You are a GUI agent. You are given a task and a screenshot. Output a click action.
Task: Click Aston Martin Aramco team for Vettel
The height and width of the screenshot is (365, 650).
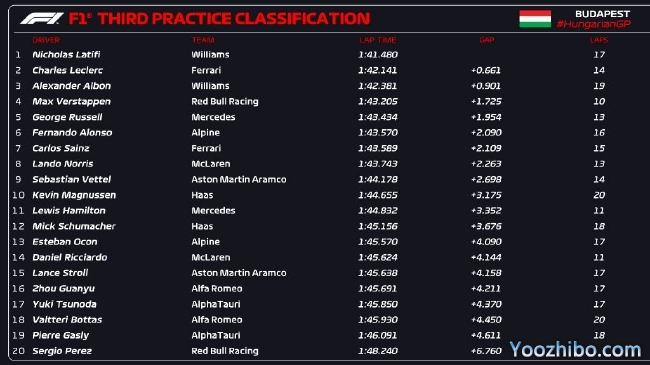click(239, 180)
